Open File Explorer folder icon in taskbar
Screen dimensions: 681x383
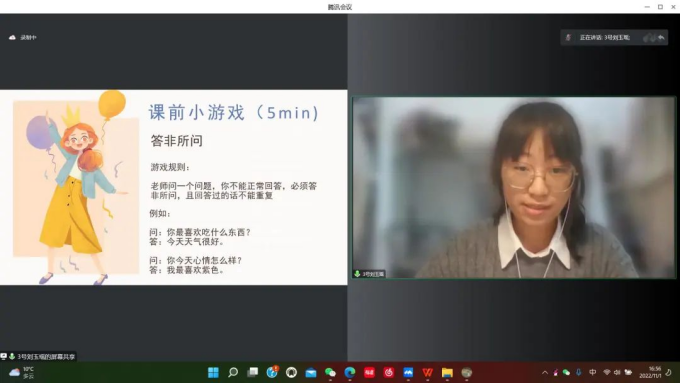(447, 373)
